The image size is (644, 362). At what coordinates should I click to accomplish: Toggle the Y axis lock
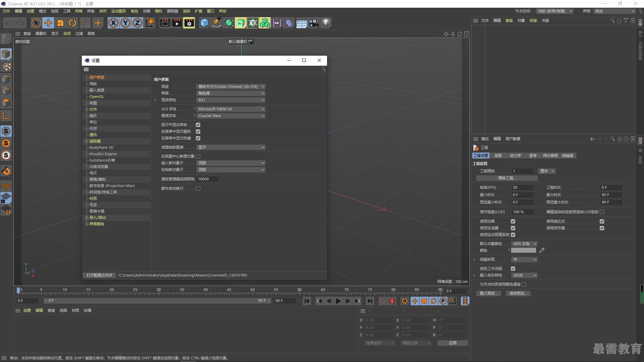(x=125, y=23)
